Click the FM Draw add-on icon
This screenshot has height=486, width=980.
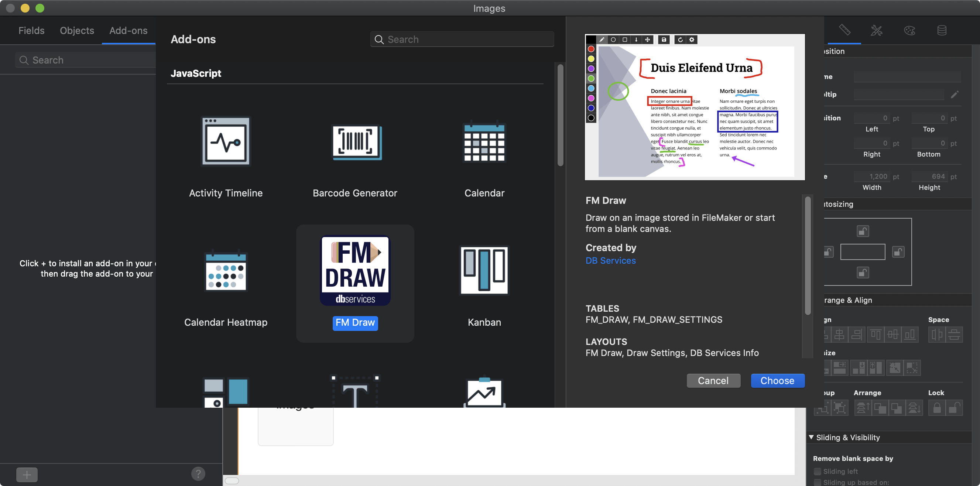click(x=355, y=271)
